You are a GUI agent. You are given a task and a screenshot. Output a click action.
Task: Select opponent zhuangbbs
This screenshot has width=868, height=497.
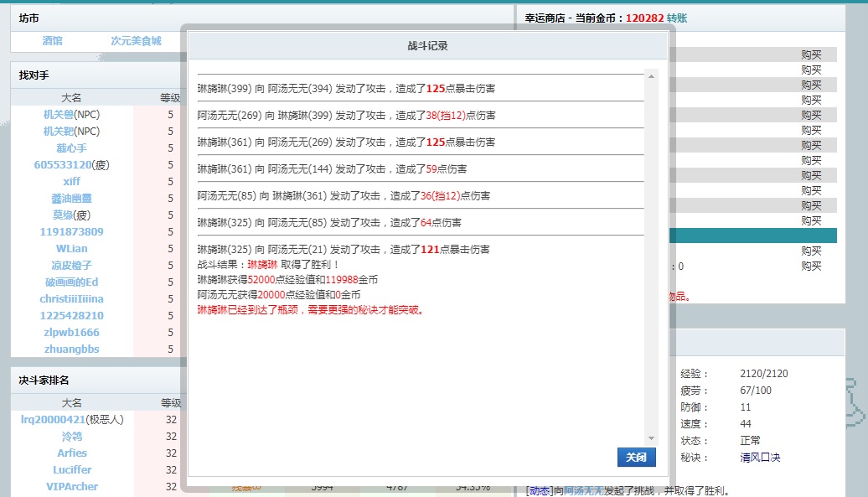click(71, 349)
